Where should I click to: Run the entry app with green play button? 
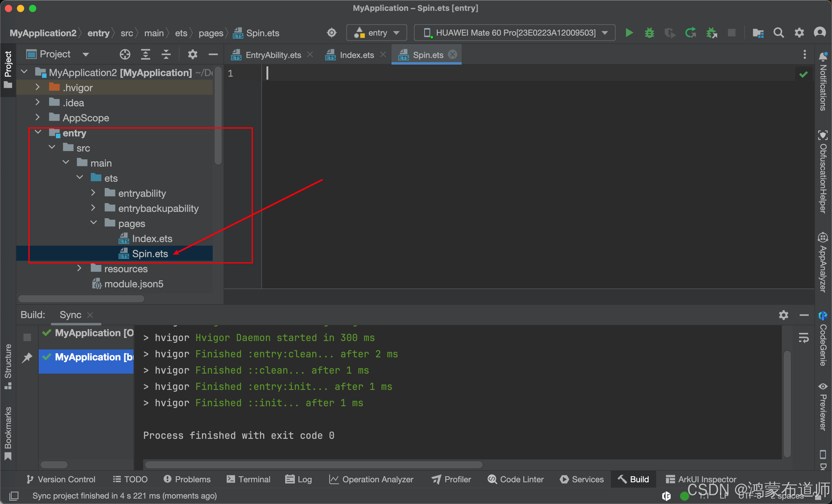click(629, 33)
